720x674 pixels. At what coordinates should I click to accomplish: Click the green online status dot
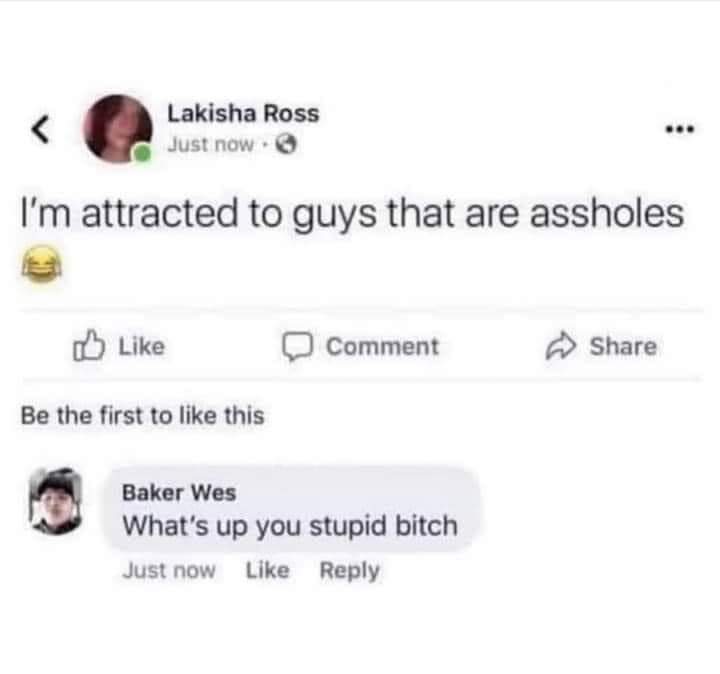142,153
